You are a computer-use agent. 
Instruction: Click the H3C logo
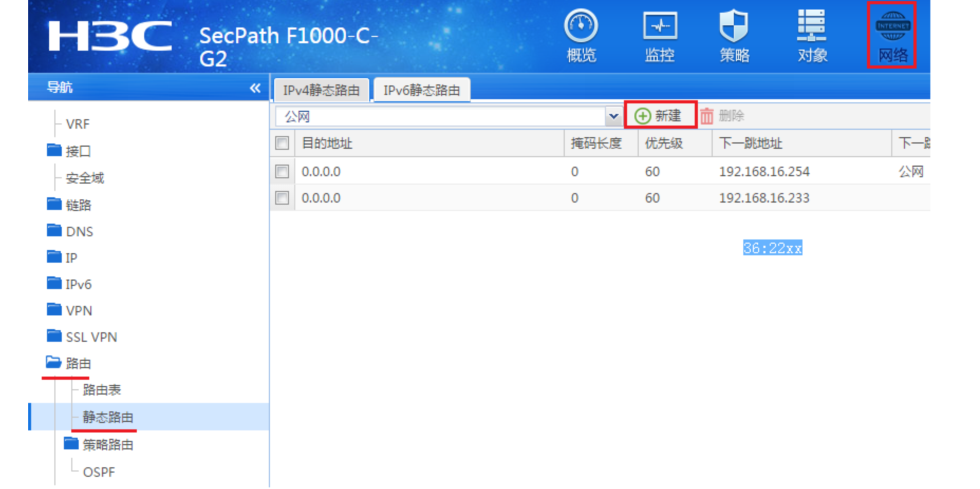point(111,36)
